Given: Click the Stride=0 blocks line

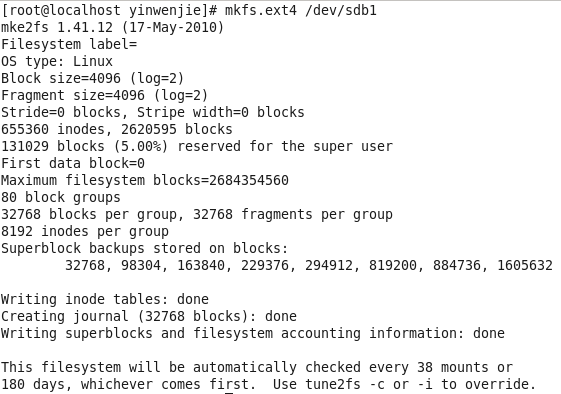Looking at the screenshot, I should [x=153, y=112].
